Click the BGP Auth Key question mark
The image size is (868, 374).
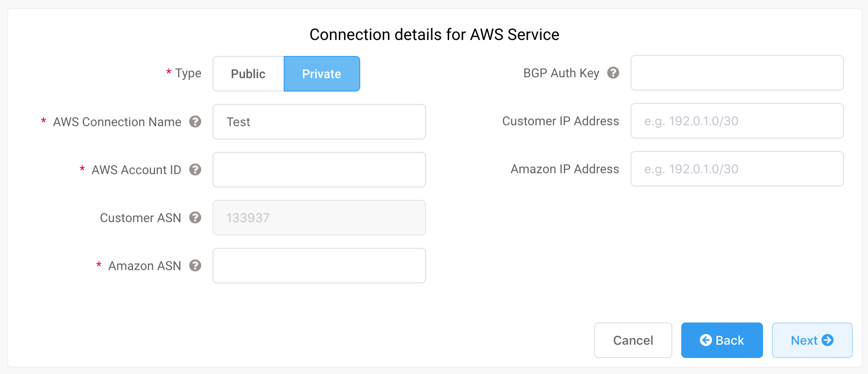click(613, 73)
